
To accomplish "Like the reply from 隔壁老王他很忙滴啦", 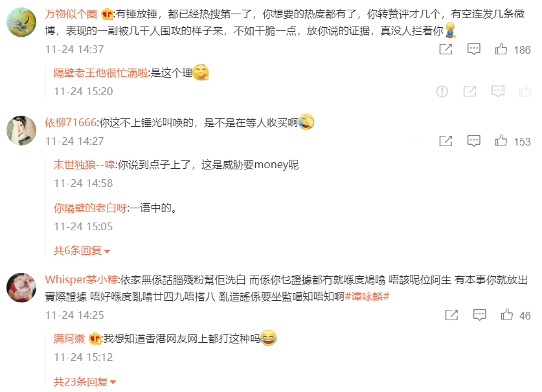I will coord(525,91).
